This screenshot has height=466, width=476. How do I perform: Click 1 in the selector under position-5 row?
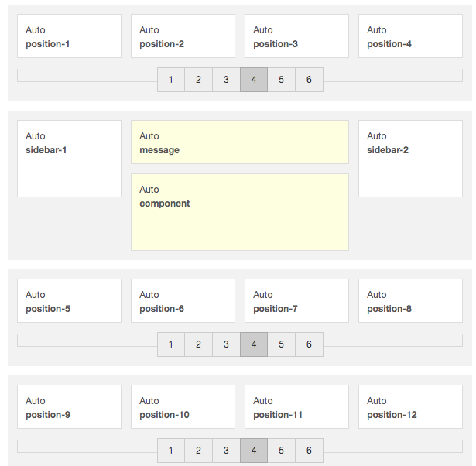click(171, 344)
